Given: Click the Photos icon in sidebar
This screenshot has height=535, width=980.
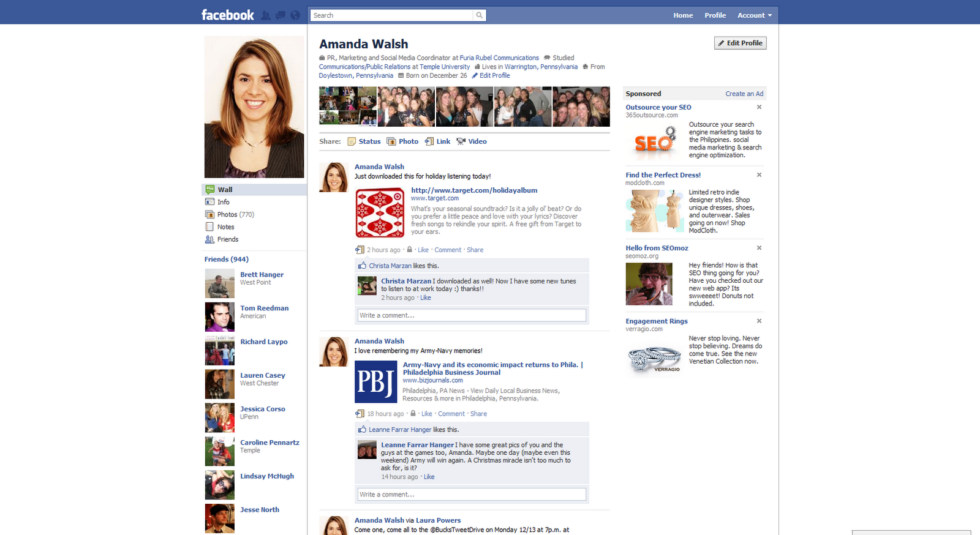Looking at the screenshot, I should click(209, 214).
